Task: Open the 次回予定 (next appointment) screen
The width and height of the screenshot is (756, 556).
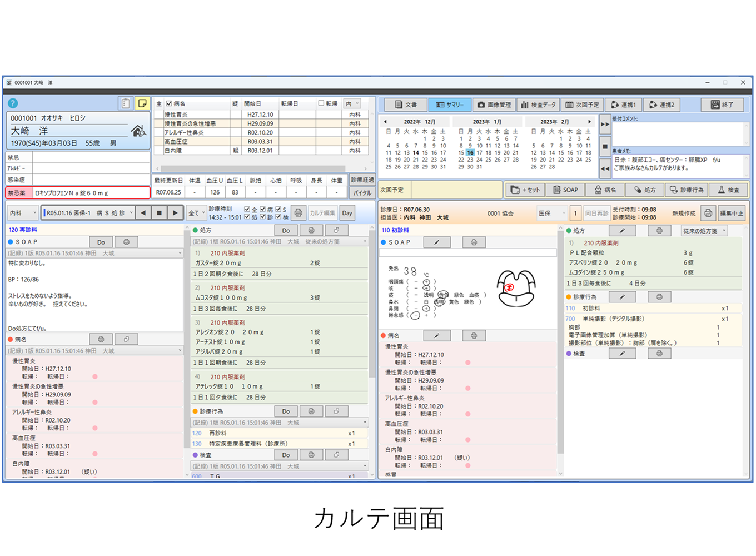Action: tap(583, 104)
